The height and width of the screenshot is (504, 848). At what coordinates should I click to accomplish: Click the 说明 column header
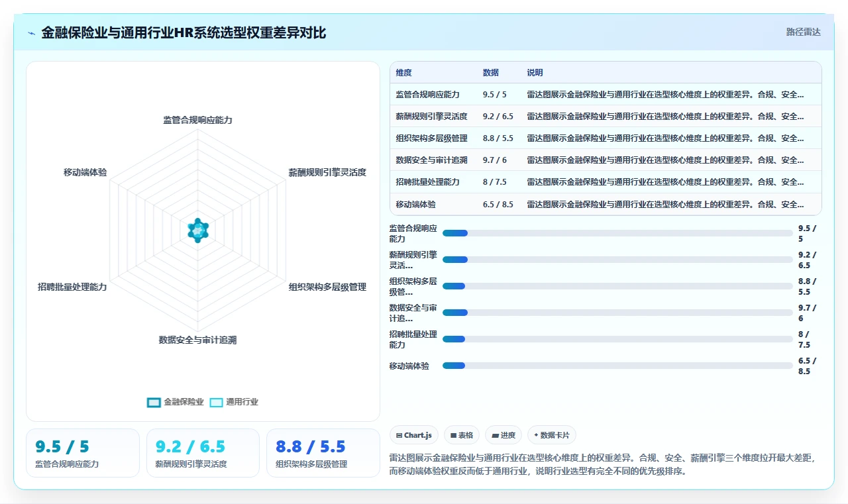point(535,73)
